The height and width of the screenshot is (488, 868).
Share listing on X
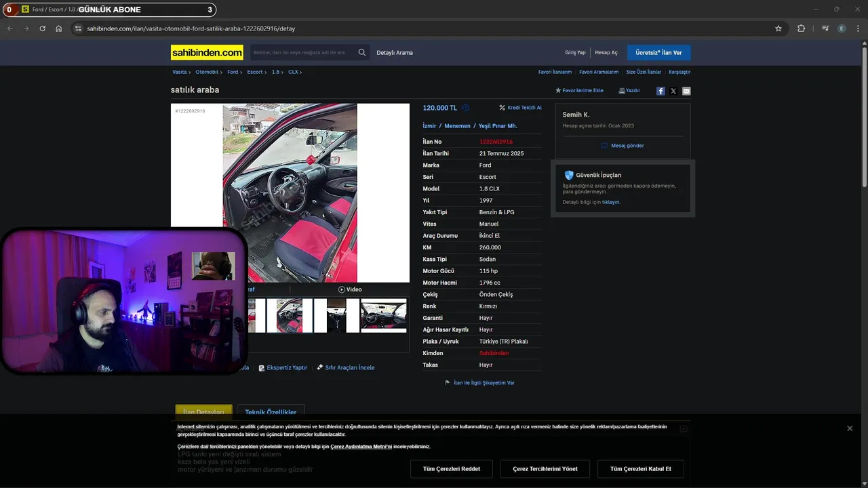(x=673, y=91)
